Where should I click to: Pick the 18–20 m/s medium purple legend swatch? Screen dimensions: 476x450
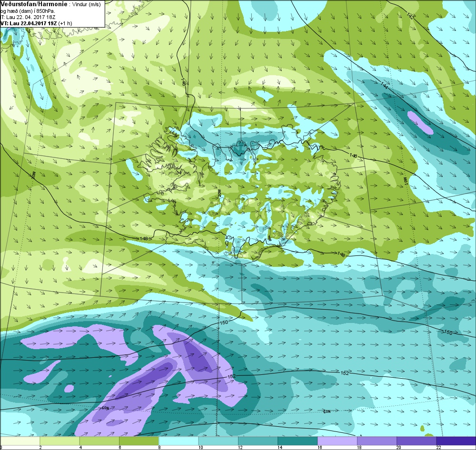tap(377, 440)
